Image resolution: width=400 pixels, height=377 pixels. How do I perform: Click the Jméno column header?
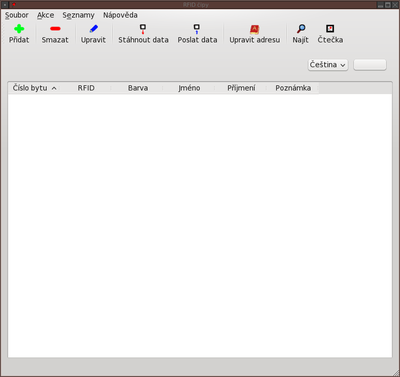(189, 88)
